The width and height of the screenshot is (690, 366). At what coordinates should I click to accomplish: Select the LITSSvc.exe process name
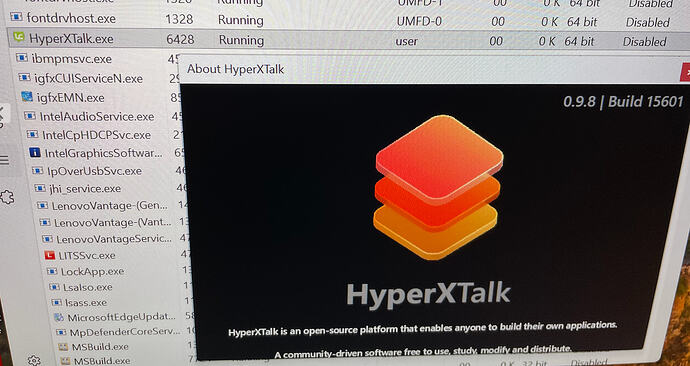[x=87, y=256]
